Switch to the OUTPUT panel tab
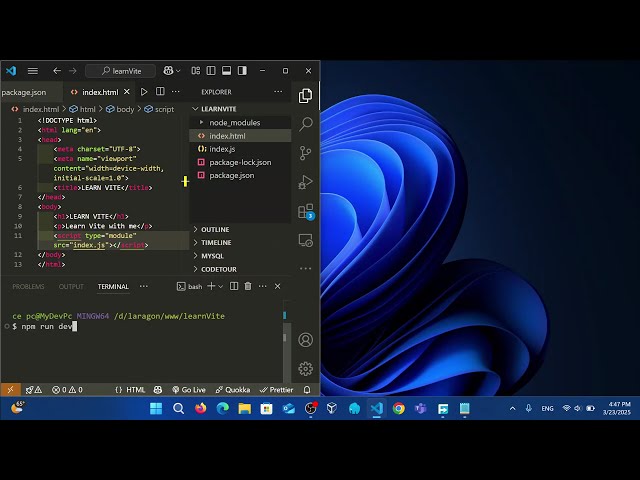The width and height of the screenshot is (640, 480). point(71,287)
